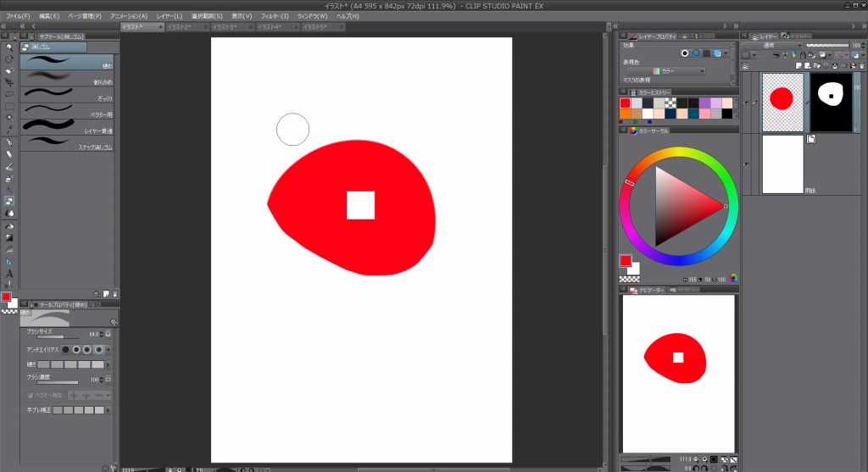The width and height of the screenshot is (868, 472).
Task: Select the rectangle selection marquee tool
Action: (x=8, y=106)
